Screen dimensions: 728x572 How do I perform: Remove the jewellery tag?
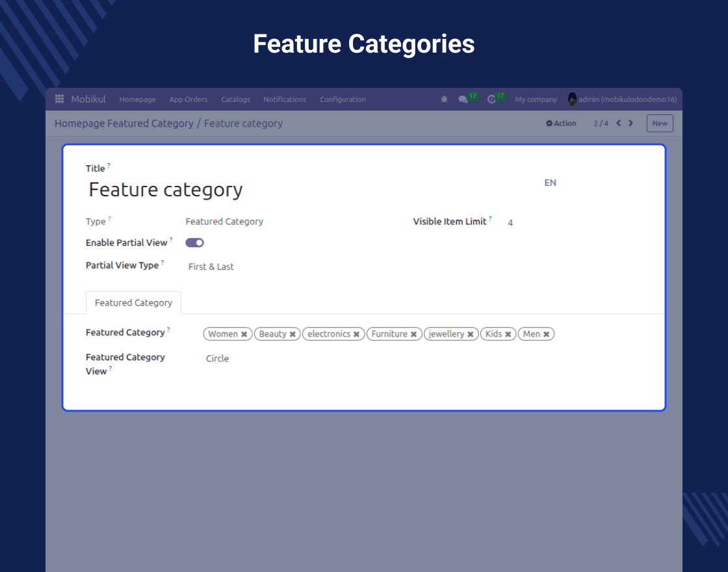pyautogui.click(x=471, y=334)
